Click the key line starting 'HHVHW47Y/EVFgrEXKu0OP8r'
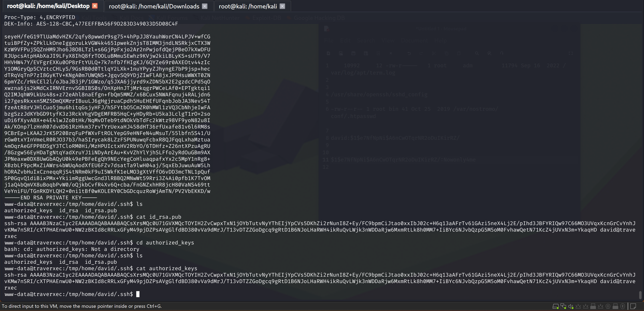 (107, 62)
